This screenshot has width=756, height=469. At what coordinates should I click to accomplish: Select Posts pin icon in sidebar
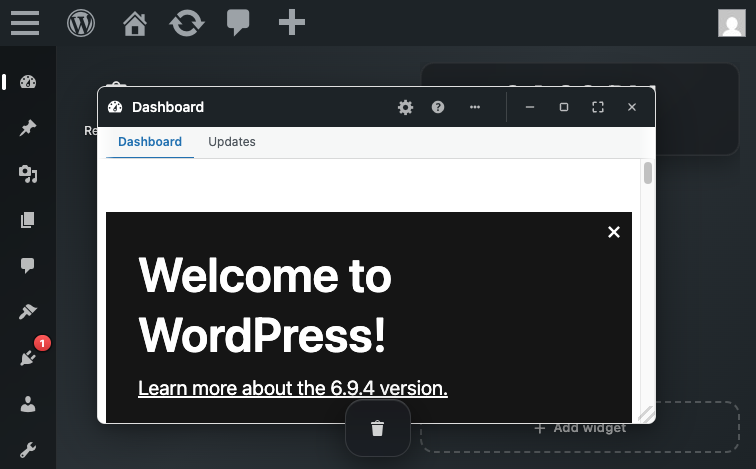28,128
